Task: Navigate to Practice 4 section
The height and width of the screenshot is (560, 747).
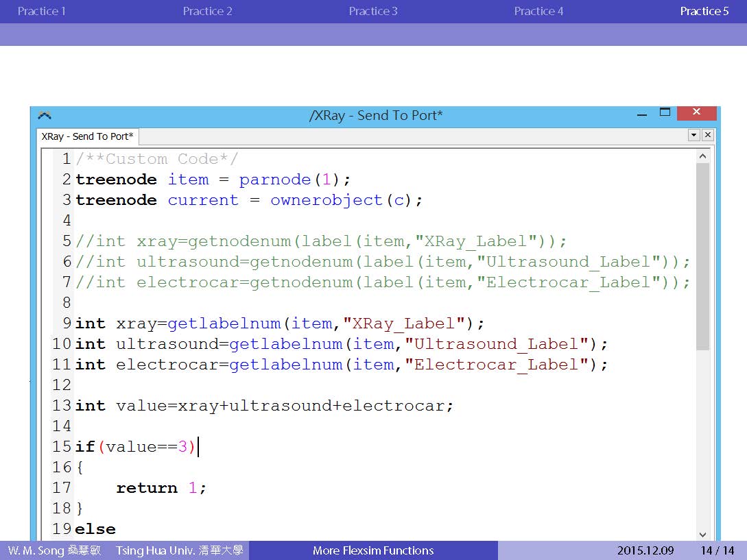Action: click(x=538, y=11)
